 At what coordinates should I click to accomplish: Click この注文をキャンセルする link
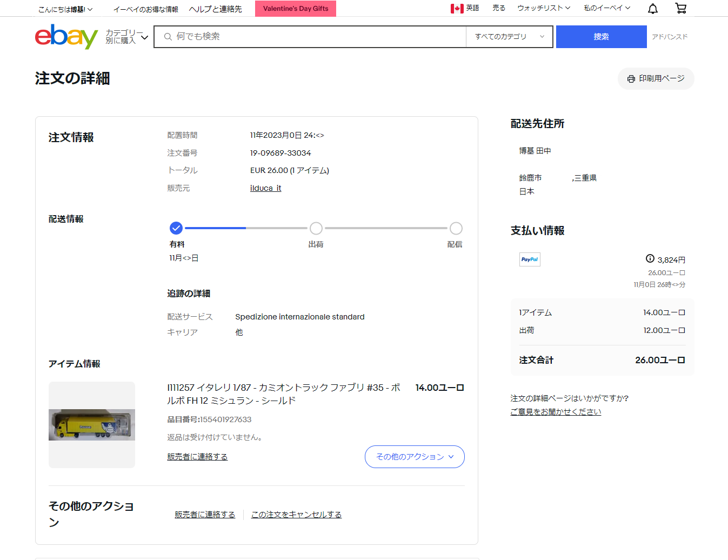click(296, 515)
